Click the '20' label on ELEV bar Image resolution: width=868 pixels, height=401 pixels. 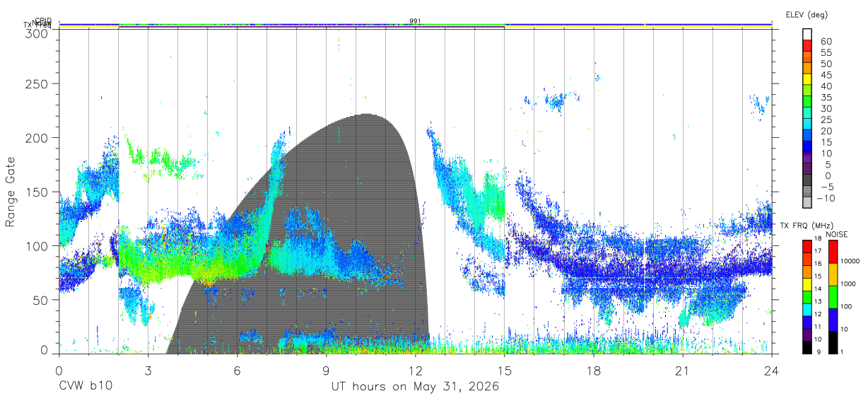click(826, 131)
